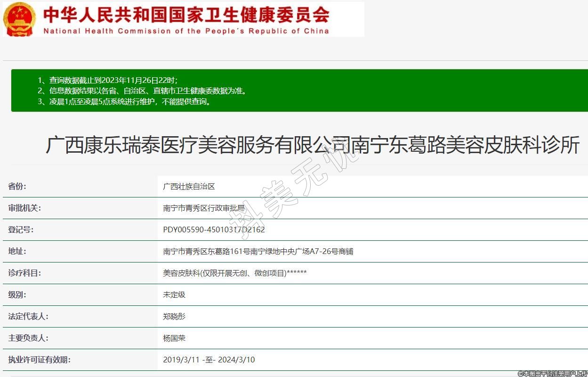
Task: Click the notice about 1am to 5am maintenance
Action: click(x=124, y=101)
